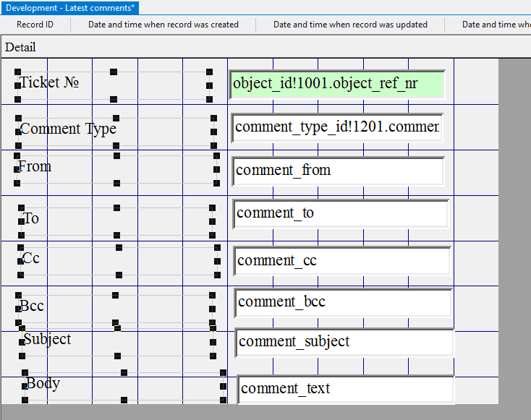Click the green object_id field

point(336,84)
